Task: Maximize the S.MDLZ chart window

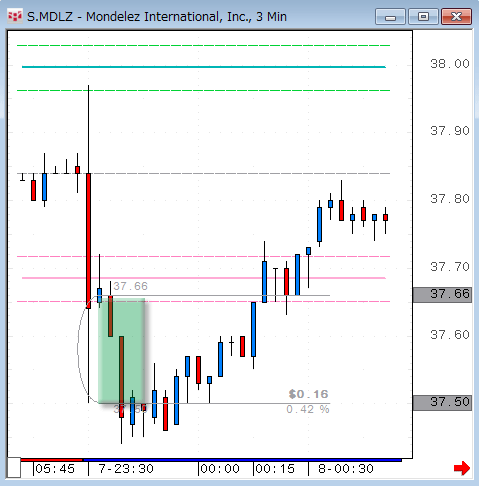Action: 423,17
